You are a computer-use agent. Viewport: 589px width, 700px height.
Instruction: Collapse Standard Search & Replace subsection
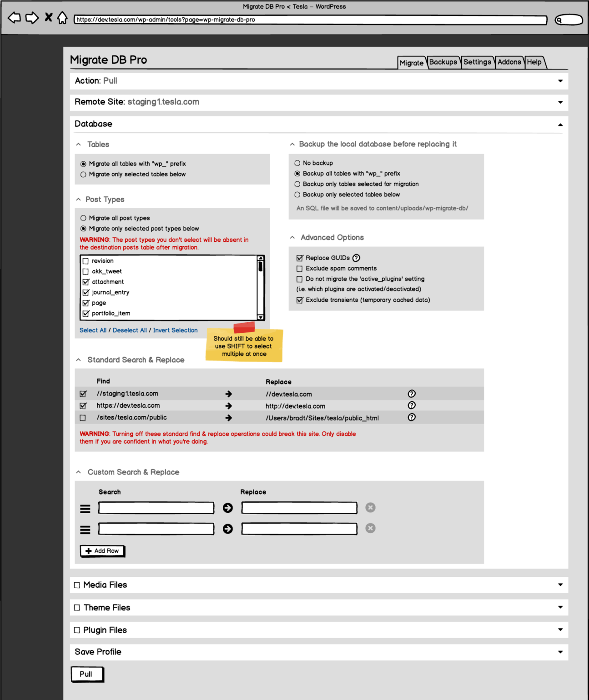coord(78,360)
